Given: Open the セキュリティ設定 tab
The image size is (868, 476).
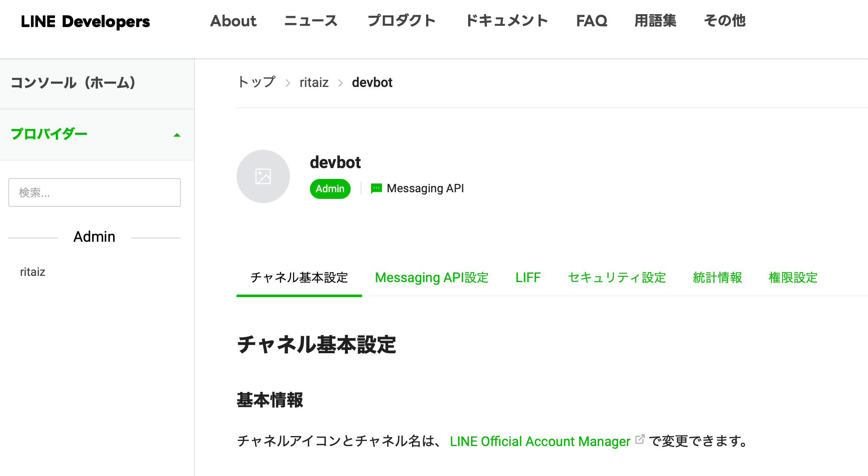Looking at the screenshot, I should point(617,278).
